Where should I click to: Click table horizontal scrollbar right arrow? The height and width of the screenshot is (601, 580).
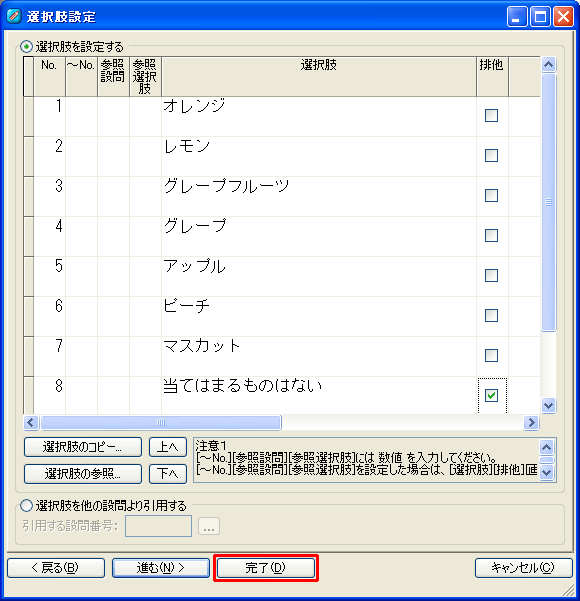(x=532, y=422)
